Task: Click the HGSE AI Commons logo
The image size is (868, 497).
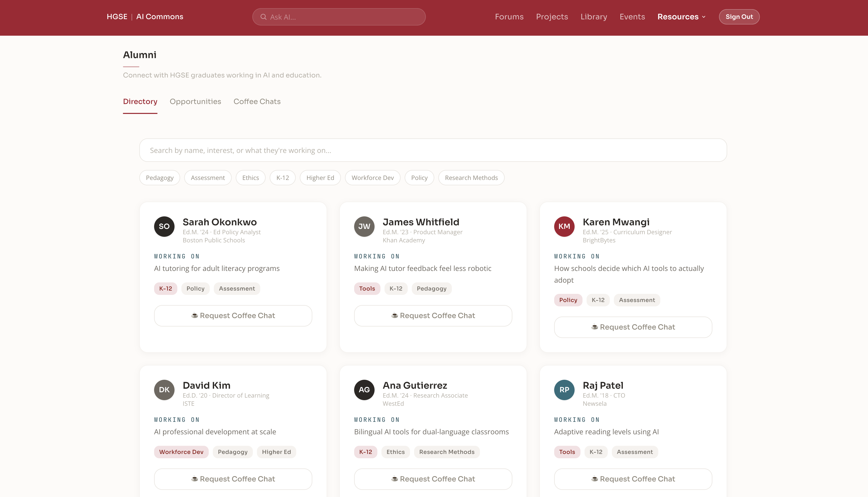Action: (145, 17)
